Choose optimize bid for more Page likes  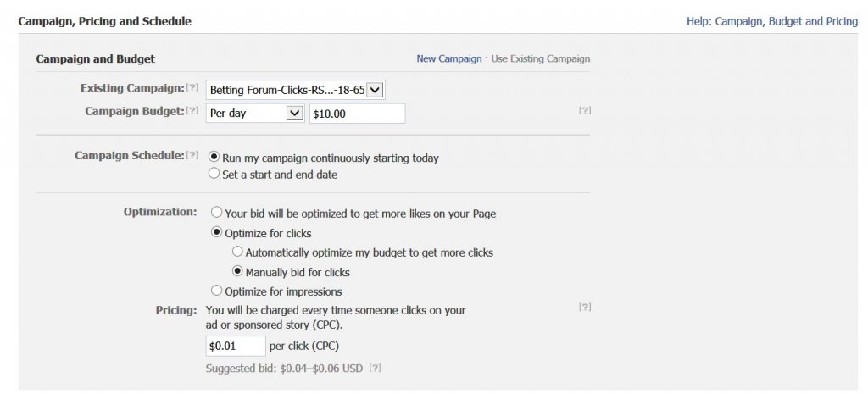pyautogui.click(x=217, y=213)
